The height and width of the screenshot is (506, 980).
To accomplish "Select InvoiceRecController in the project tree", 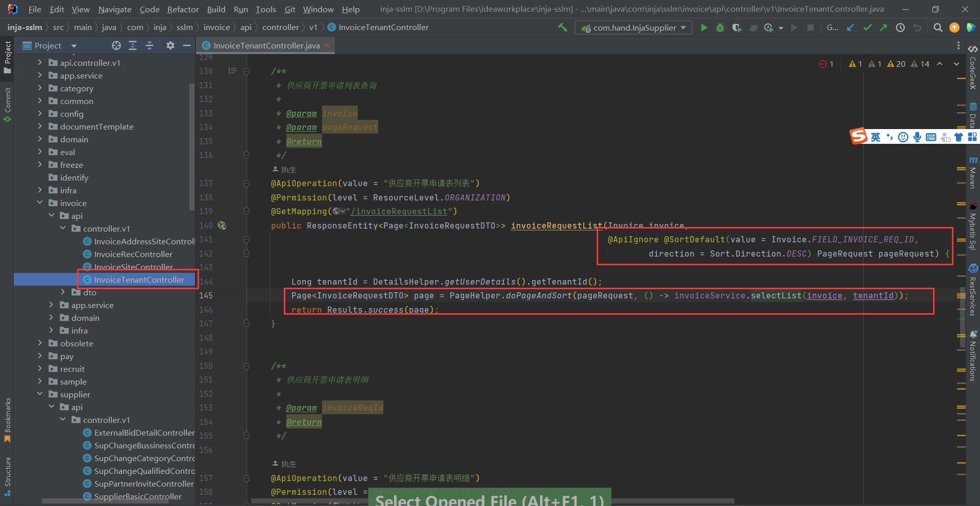I will coord(133,254).
